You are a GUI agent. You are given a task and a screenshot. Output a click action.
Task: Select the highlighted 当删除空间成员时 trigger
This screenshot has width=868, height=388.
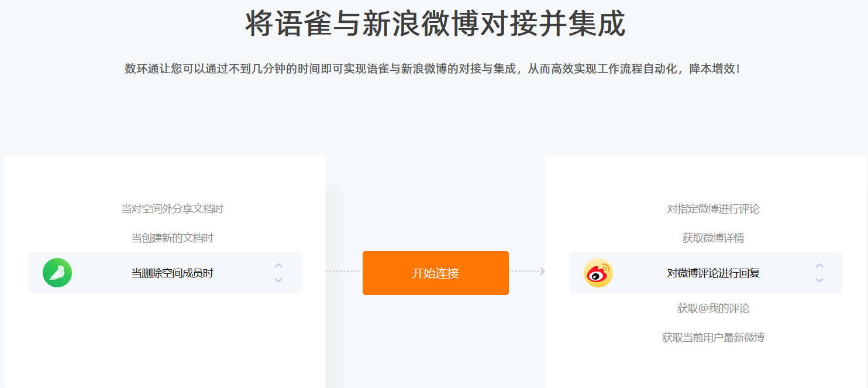[165, 273]
